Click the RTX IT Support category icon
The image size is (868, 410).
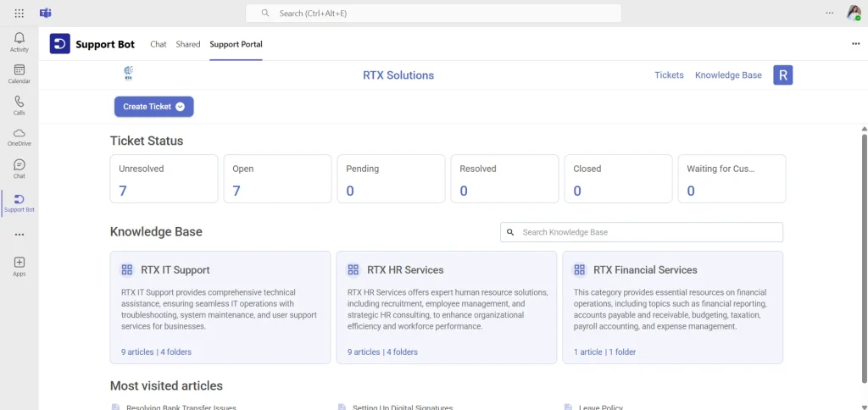127,270
